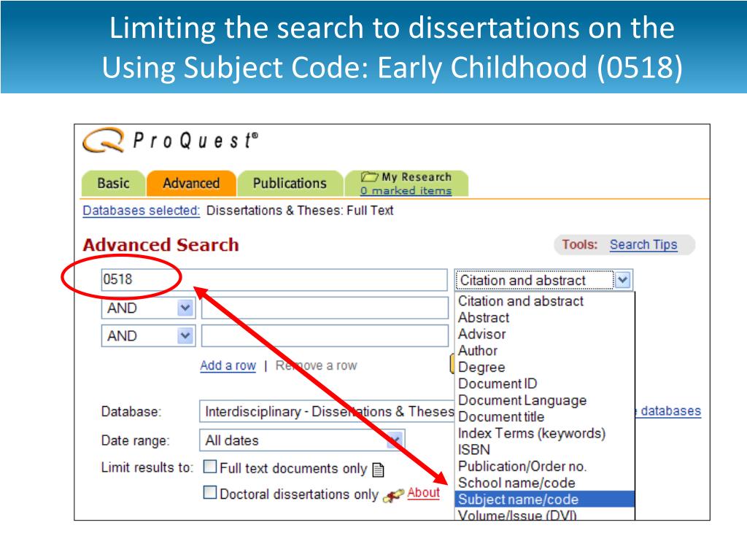The width and height of the screenshot is (747, 560).
Task: Click the Remove a row link
Action: (316, 365)
